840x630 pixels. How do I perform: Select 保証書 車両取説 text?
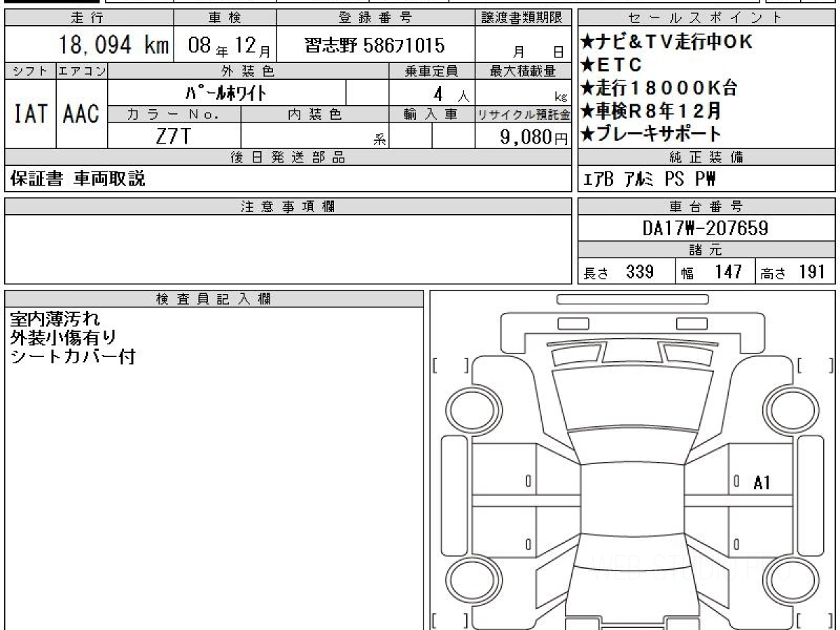78,179
